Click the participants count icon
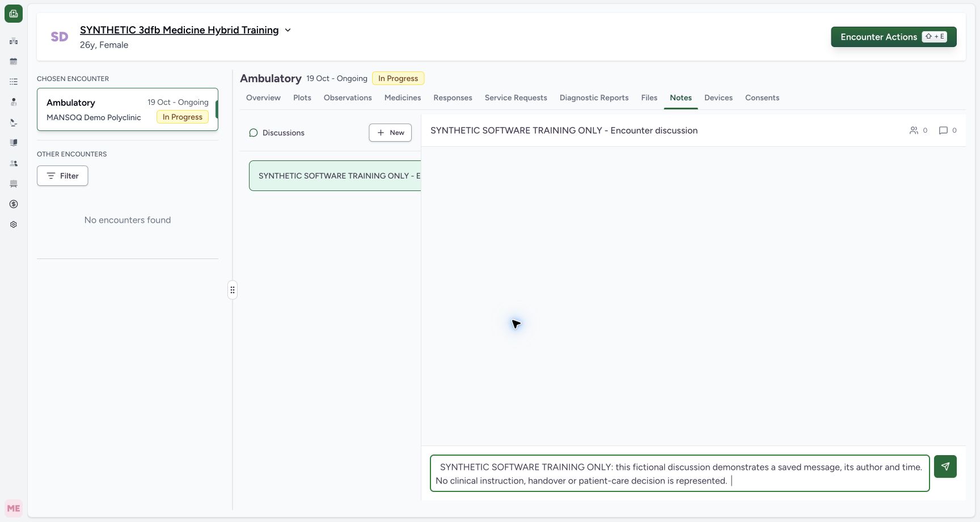 [914, 130]
